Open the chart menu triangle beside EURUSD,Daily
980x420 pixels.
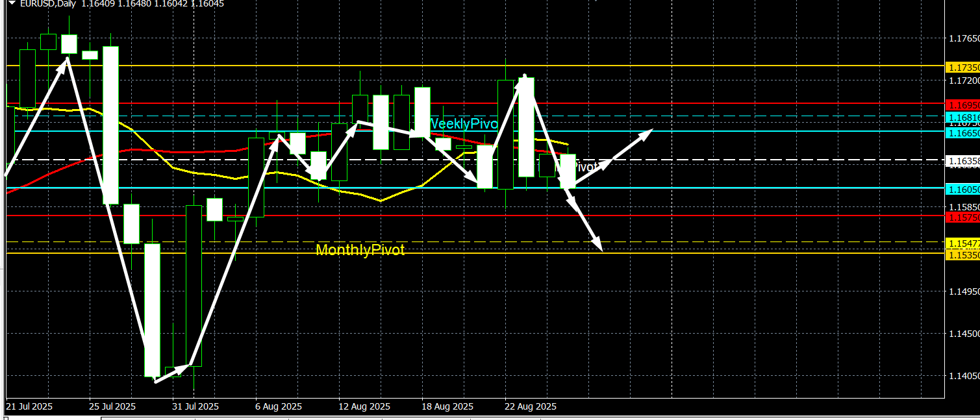pos(12,3)
